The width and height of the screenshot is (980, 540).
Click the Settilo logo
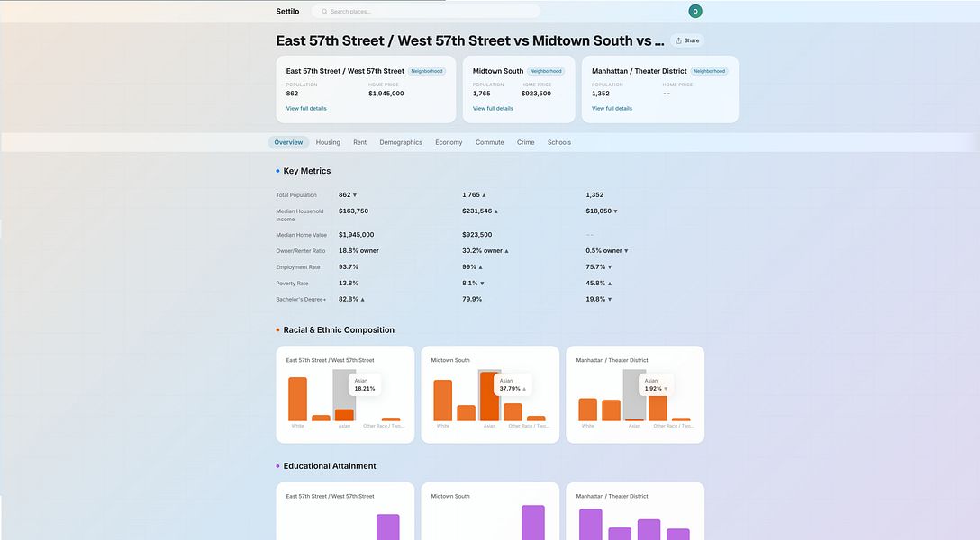click(x=287, y=11)
